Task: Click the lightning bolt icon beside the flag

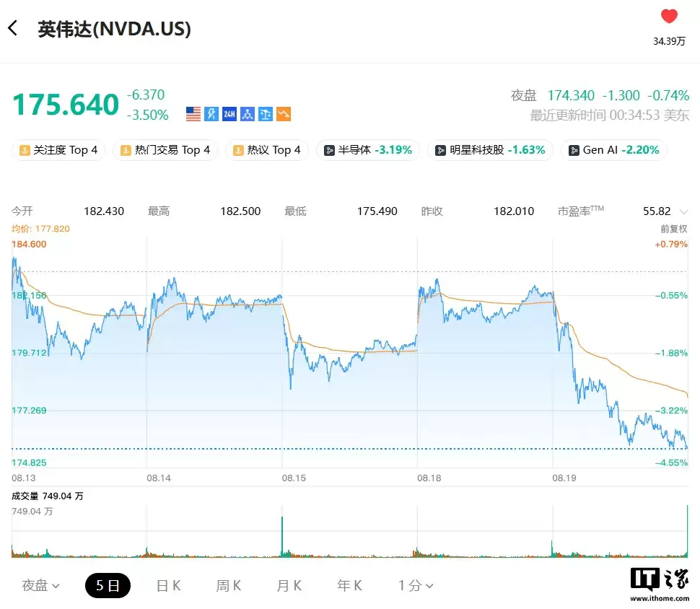Action: [x=211, y=114]
